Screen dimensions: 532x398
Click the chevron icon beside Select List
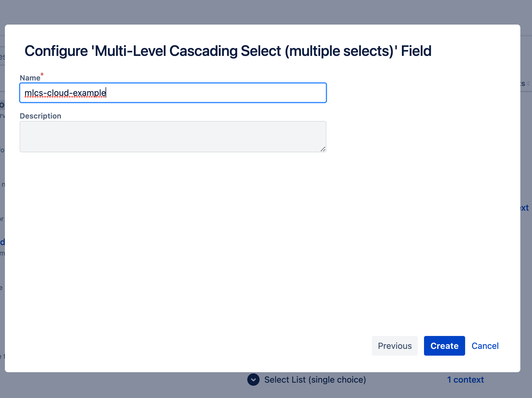(253, 380)
